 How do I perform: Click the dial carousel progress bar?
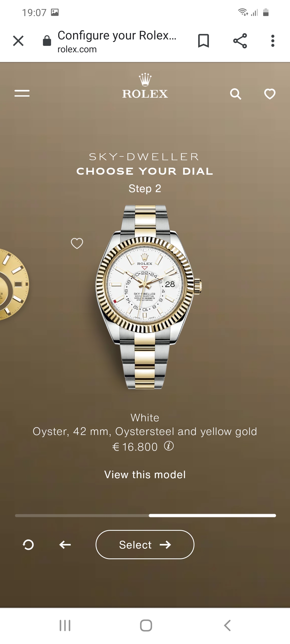[146, 515]
